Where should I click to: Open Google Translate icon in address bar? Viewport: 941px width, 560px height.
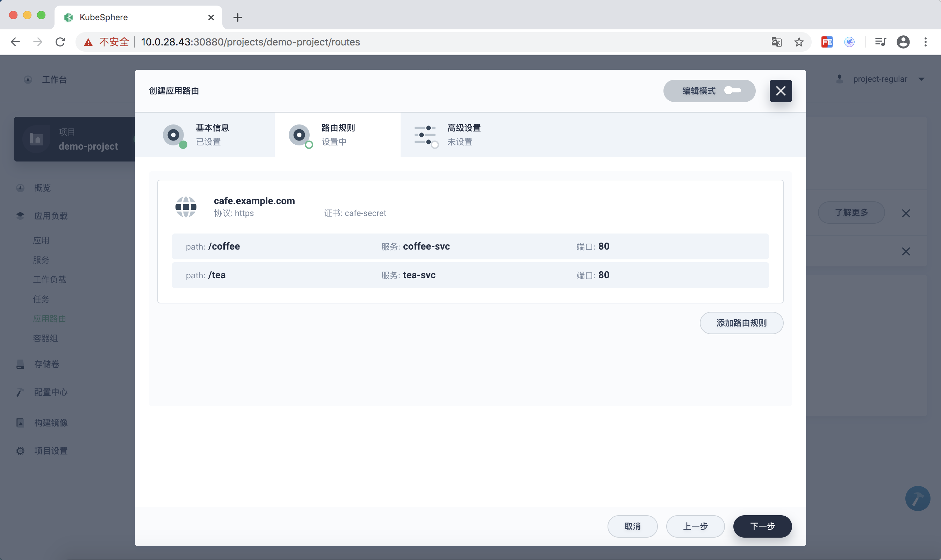click(776, 42)
